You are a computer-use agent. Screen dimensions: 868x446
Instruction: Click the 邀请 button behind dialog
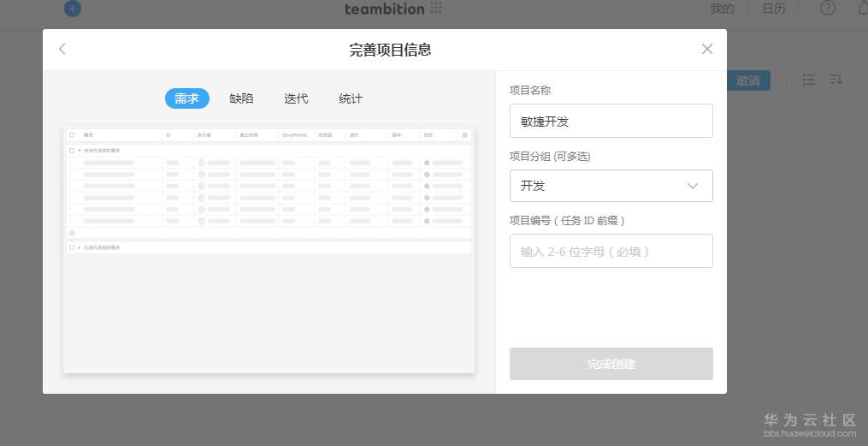click(748, 80)
